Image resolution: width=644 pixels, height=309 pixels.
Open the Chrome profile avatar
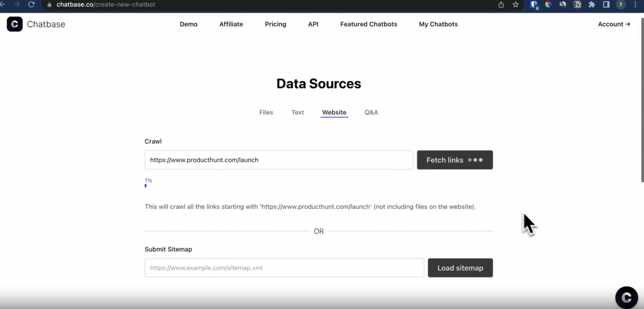click(x=621, y=5)
